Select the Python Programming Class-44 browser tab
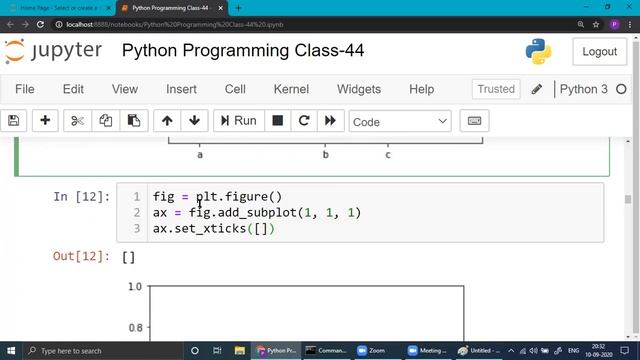The height and width of the screenshot is (360, 640). 171,8
